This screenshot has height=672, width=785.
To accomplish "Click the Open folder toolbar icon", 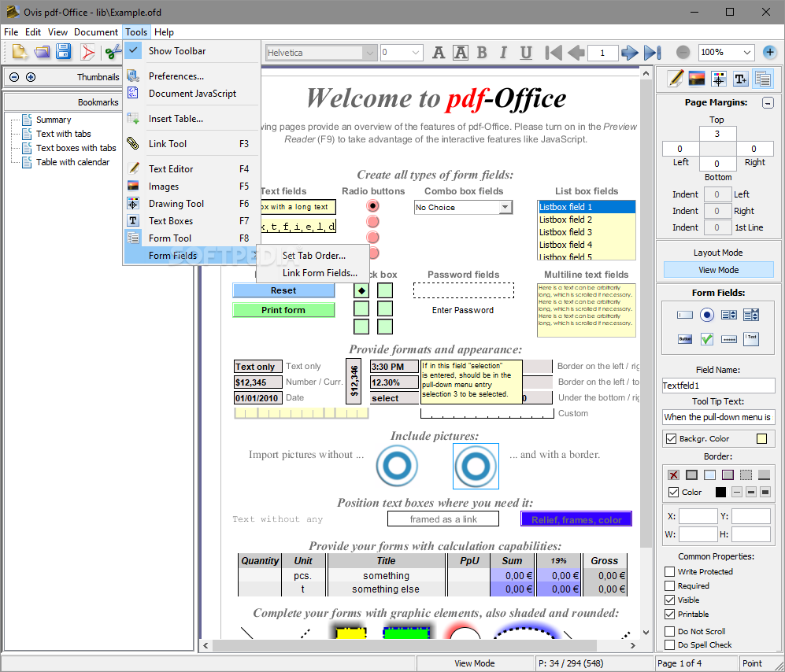I will pos(42,52).
